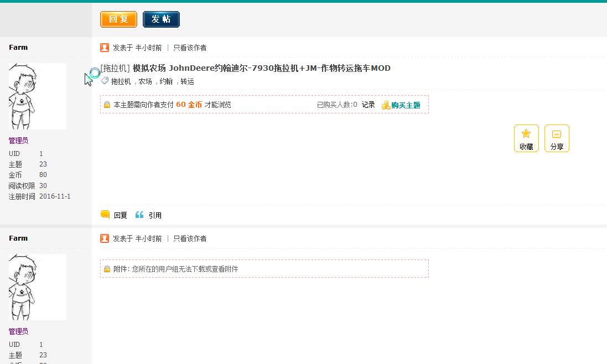Open the 农场 tag

[x=145, y=82]
